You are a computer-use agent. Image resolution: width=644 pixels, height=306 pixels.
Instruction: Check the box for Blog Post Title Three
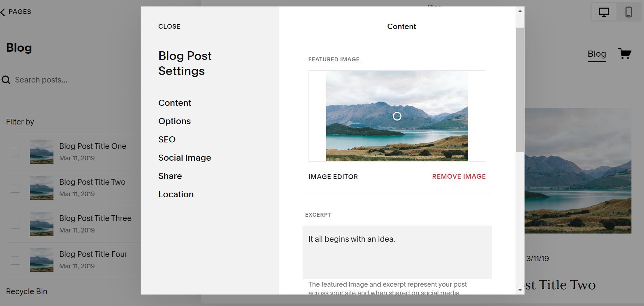click(15, 224)
